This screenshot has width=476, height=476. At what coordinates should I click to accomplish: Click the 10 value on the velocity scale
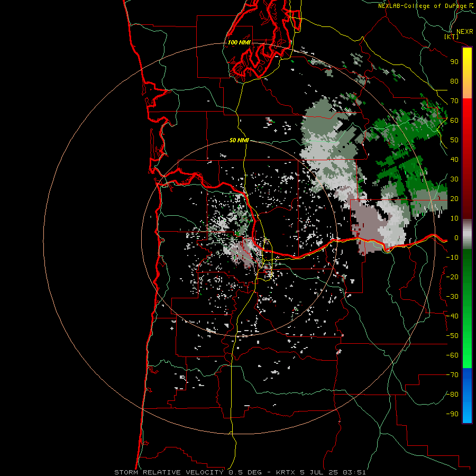pyautogui.click(x=454, y=218)
